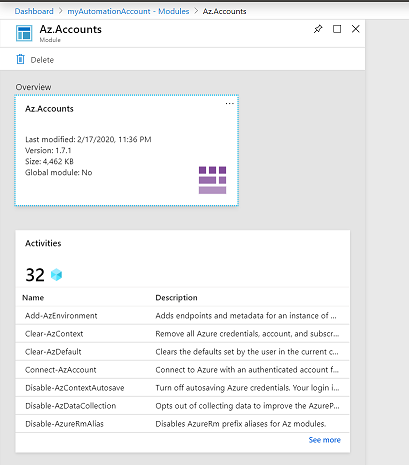The height and width of the screenshot is (465, 409).
Task: Open the ellipsis menu on Overview tile
Action: point(229,104)
